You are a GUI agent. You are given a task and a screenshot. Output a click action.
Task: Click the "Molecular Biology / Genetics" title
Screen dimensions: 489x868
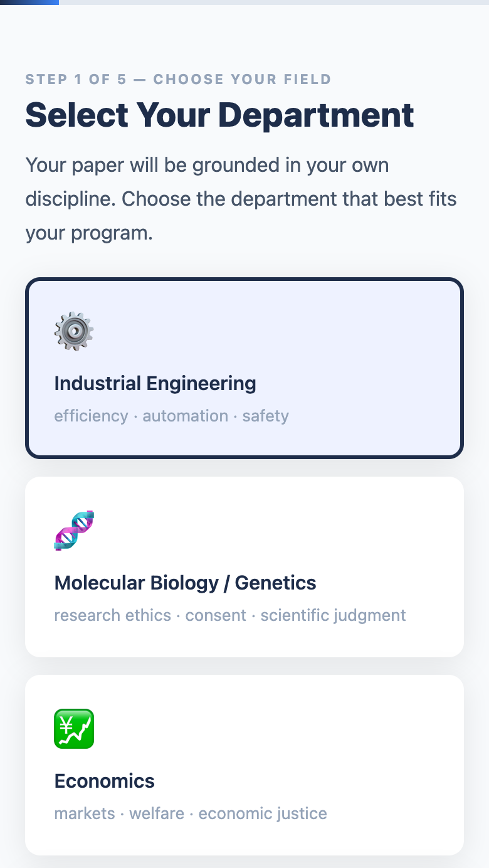tap(185, 583)
